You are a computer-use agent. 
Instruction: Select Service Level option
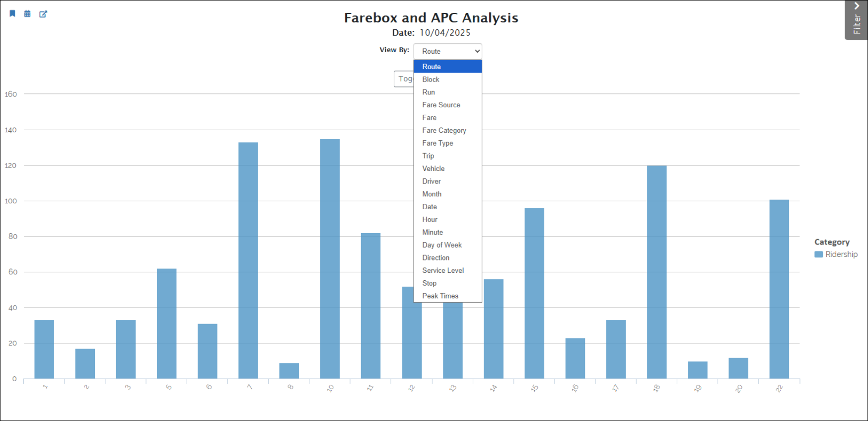pos(443,270)
